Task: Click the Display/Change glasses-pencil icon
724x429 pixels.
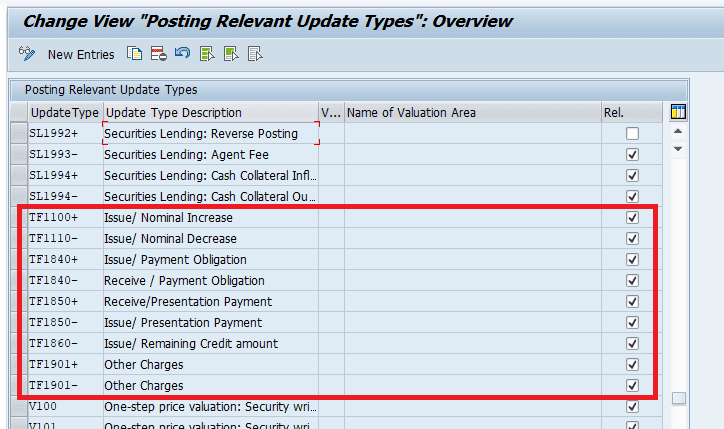Action: pos(27,54)
